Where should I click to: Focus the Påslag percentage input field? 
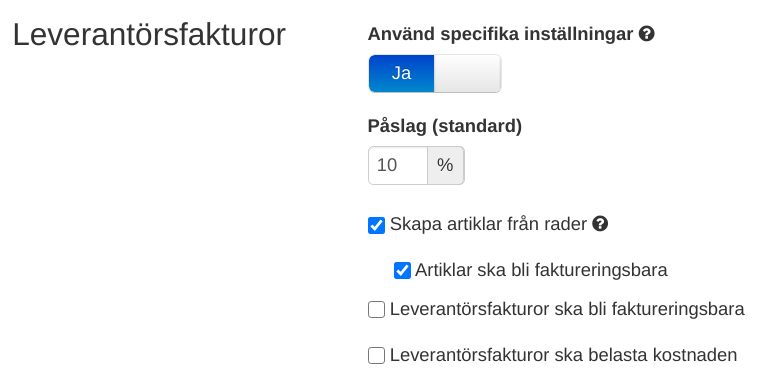[398, 165]
